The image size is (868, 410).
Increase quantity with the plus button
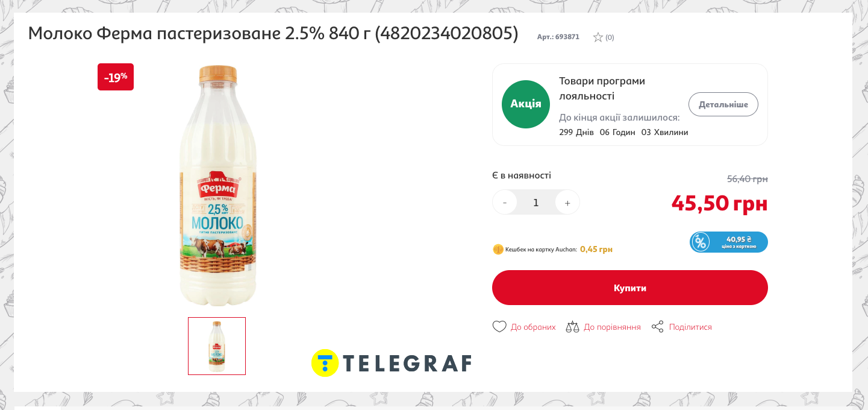click(x=567, y=203)
